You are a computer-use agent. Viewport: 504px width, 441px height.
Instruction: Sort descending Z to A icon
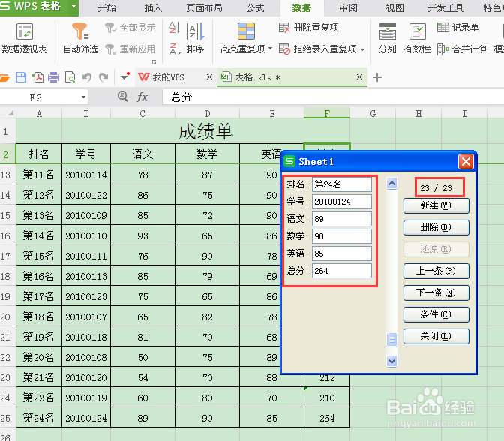click(x=174, y=49)
